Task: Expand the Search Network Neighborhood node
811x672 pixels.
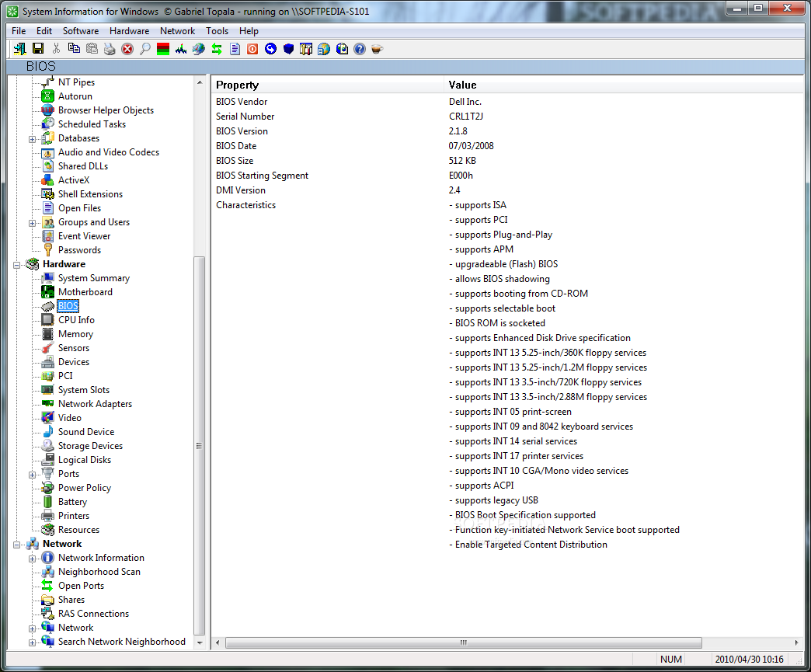Action: 32,642
